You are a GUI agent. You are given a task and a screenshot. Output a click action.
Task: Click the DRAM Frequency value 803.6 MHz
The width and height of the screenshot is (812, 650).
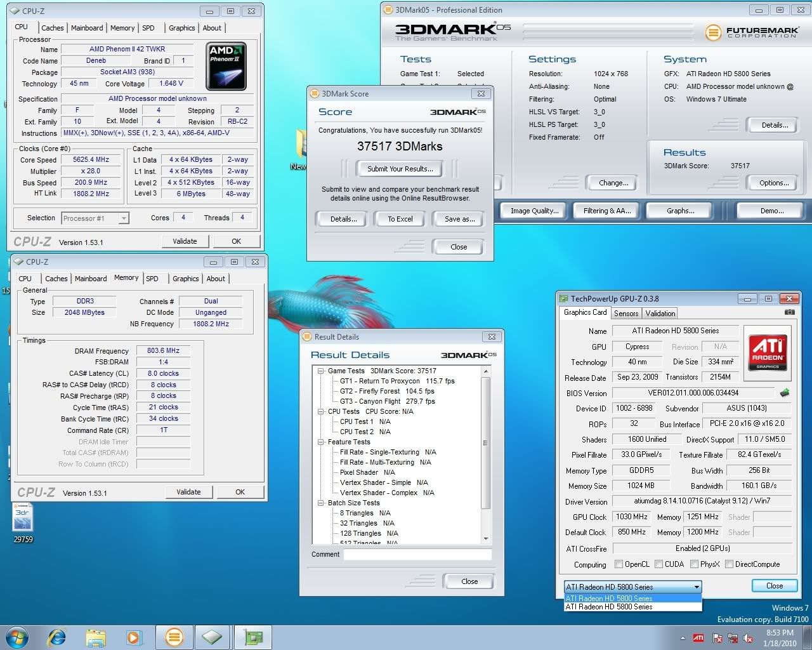click(x=163, y=350)
